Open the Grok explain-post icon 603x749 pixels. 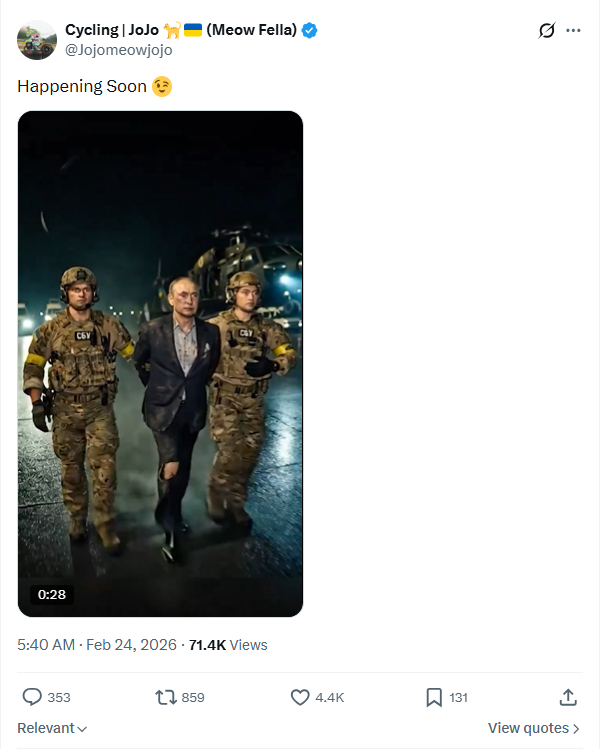(x=546, y=30)
